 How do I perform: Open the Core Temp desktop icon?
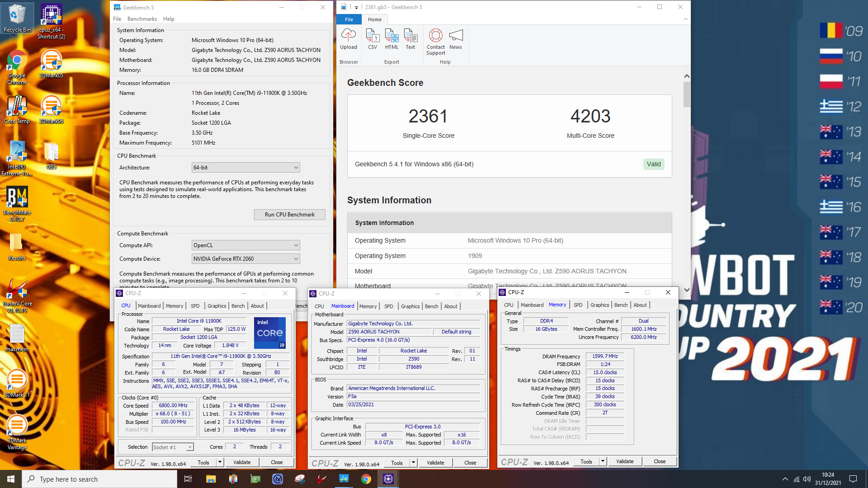point(17,110)
